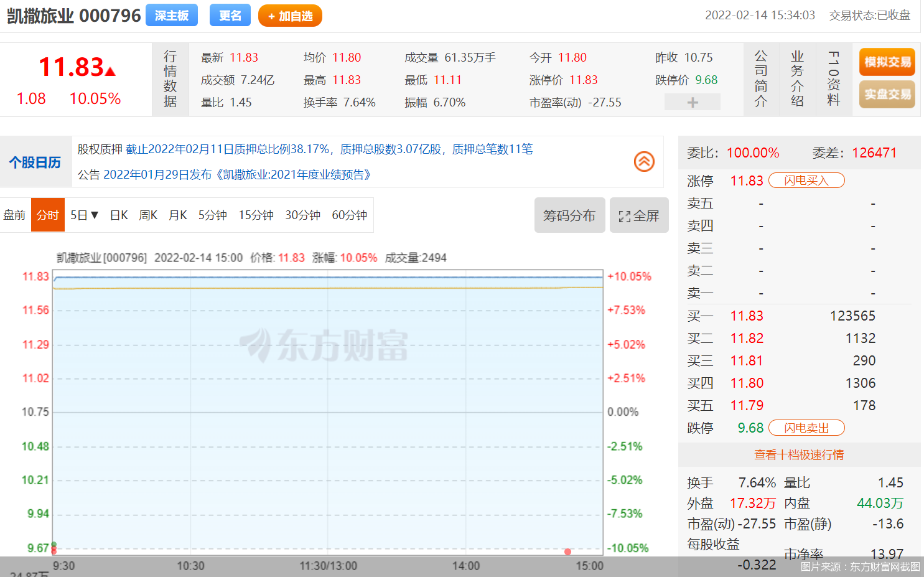Open 实盘交易 live trading
Image resolution: width=924 pixels, height=577 pixels.
click(887, 94)
